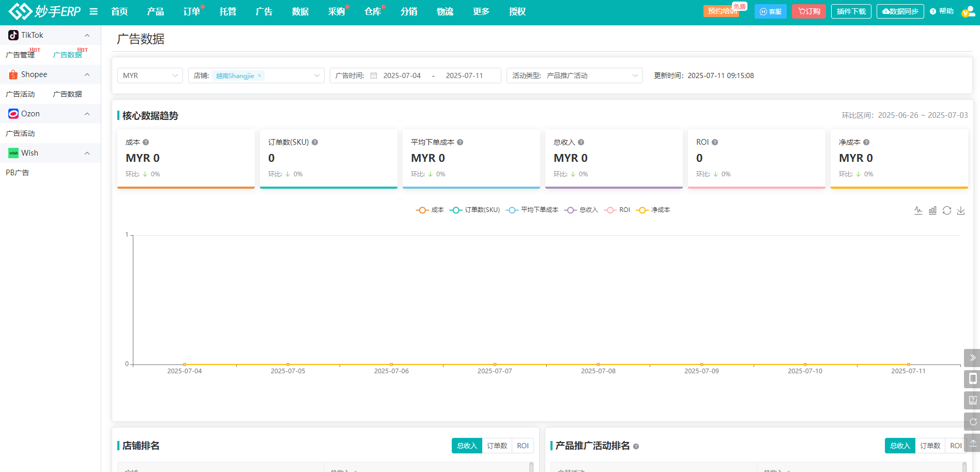Open help tooltip next to 总收入 card
Image resolution: width=980 pixels, height=472 pixels.
point(581,142)
